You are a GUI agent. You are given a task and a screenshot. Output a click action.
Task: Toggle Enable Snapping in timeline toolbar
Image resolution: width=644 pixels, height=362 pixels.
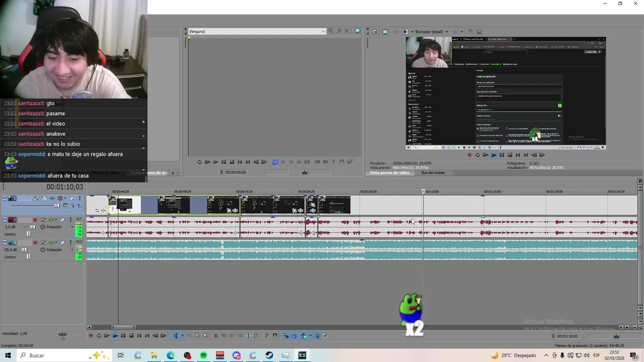tap(286, 336)
